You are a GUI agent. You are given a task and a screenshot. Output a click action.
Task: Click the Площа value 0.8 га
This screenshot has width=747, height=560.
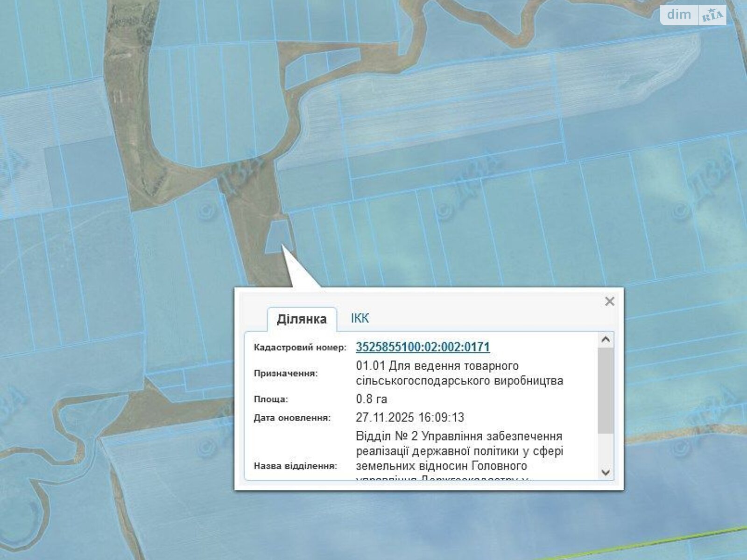tap(371, 399)
